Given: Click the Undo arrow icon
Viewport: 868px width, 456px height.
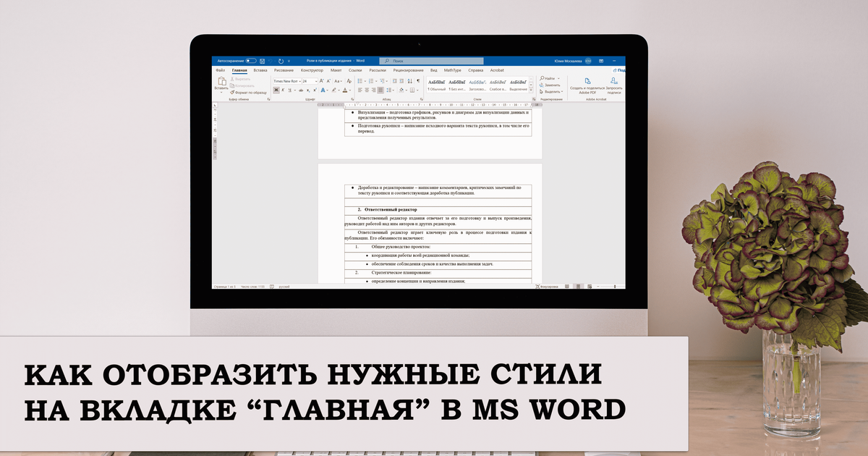Looking at the screenshot, I should coord(271,61).
